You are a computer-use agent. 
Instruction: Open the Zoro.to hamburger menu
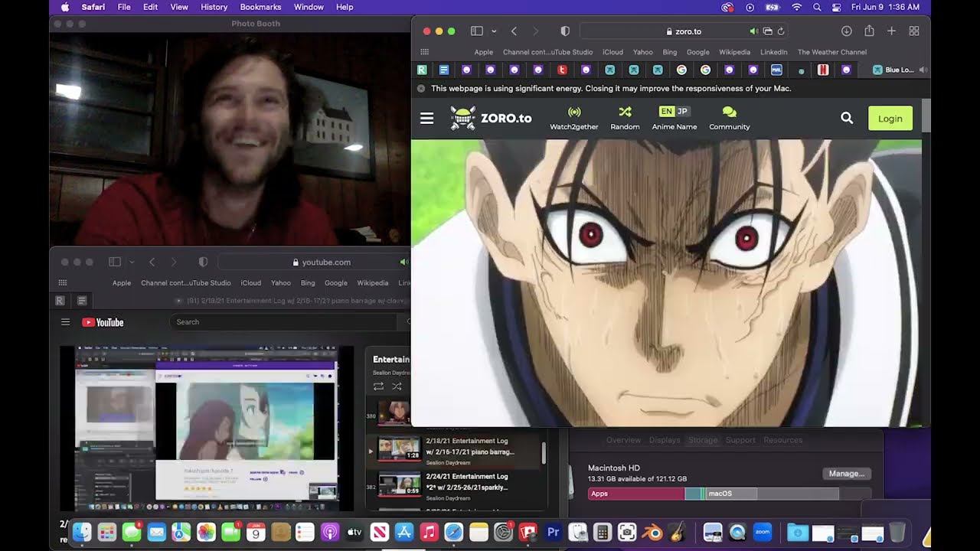pyautogui.click(x=427, y=119)
